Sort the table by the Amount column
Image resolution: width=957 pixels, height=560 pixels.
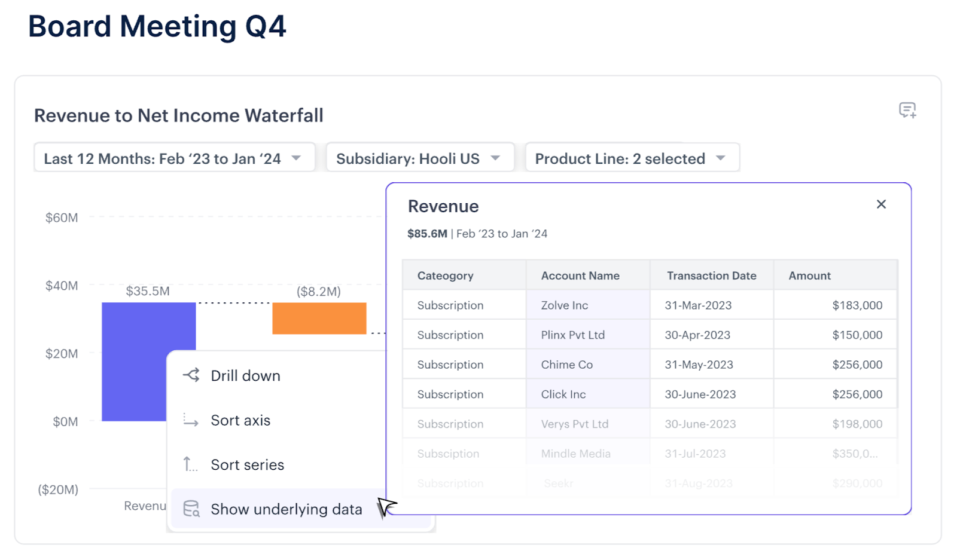point(809,275)
